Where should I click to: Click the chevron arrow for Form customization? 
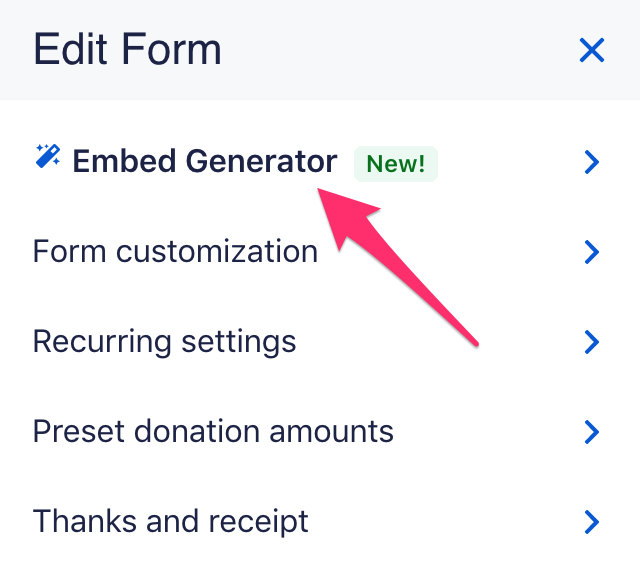[592, 252]
